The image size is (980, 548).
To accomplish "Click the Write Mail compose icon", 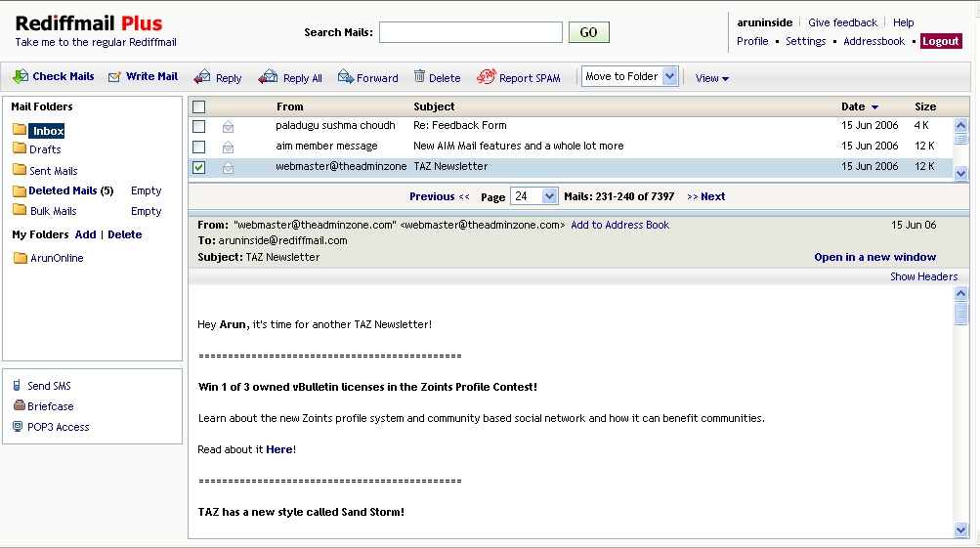I will point(114,77).
